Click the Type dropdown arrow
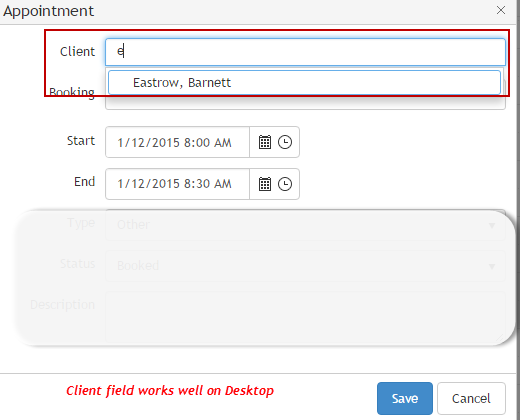The image size is (520, 420). pyautogui.click(x=492, y=226)
